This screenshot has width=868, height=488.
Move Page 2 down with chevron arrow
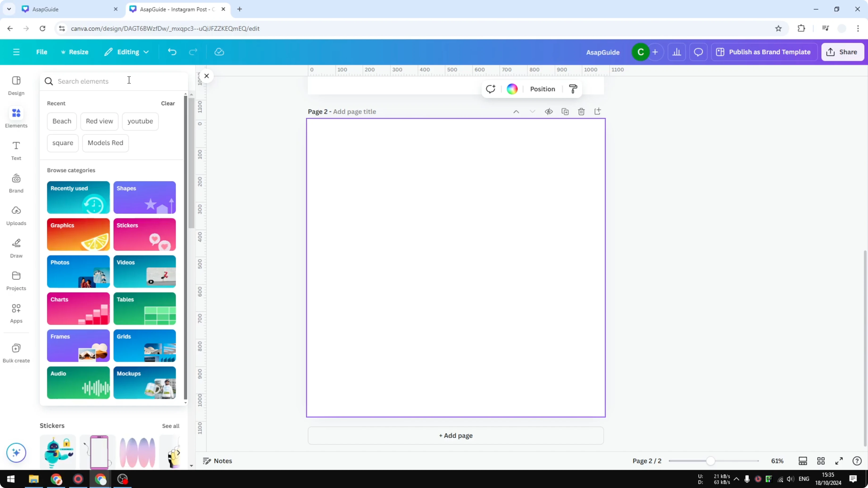532,112
